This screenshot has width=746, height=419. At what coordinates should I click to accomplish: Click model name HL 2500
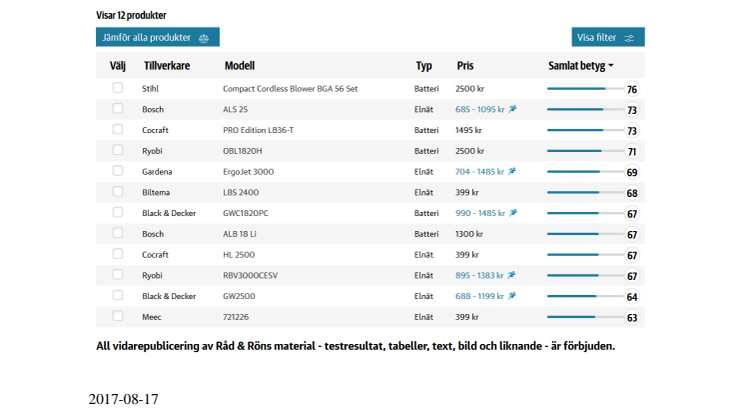click(x=239, y=255)
